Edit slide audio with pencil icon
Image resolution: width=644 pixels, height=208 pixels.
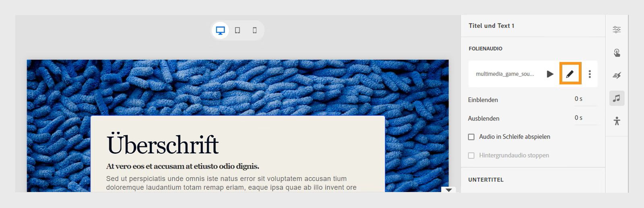tap(570, 74)
